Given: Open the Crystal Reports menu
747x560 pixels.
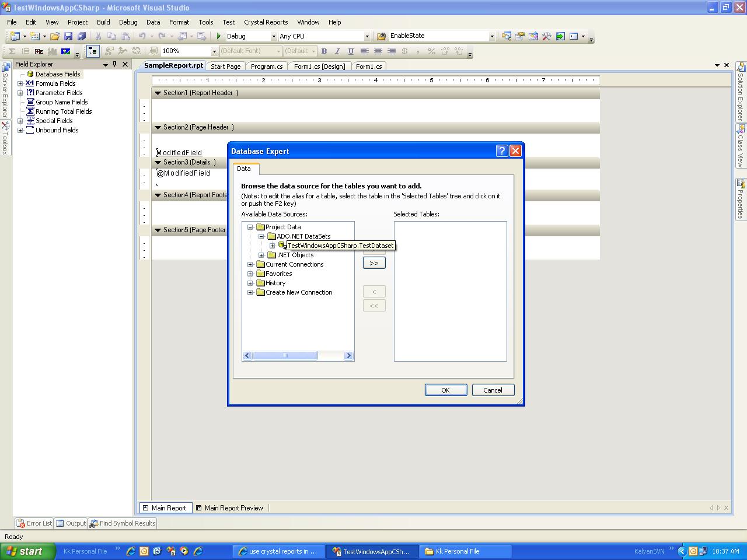Looking at the screenshot, I should [x=266, y=22].
